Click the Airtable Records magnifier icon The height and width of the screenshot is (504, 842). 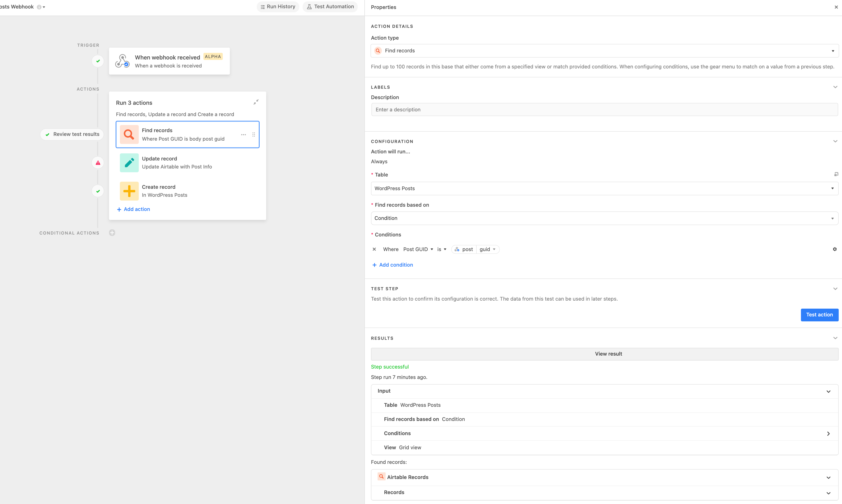(381, 476)
